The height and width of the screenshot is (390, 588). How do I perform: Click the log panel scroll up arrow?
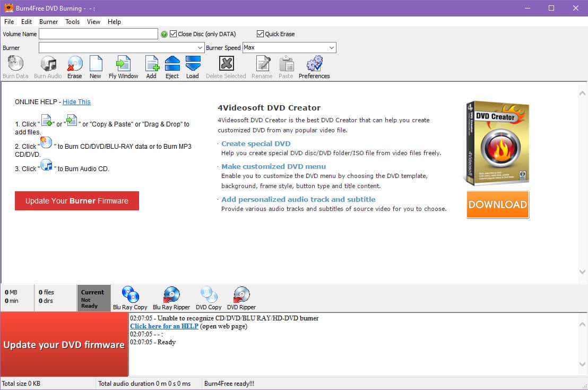pos(582,324)
